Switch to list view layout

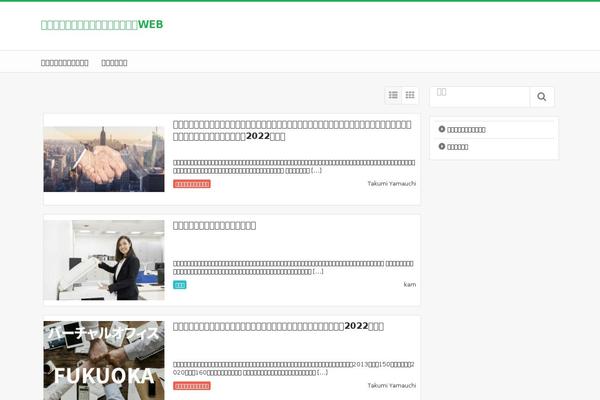point(393,95)
